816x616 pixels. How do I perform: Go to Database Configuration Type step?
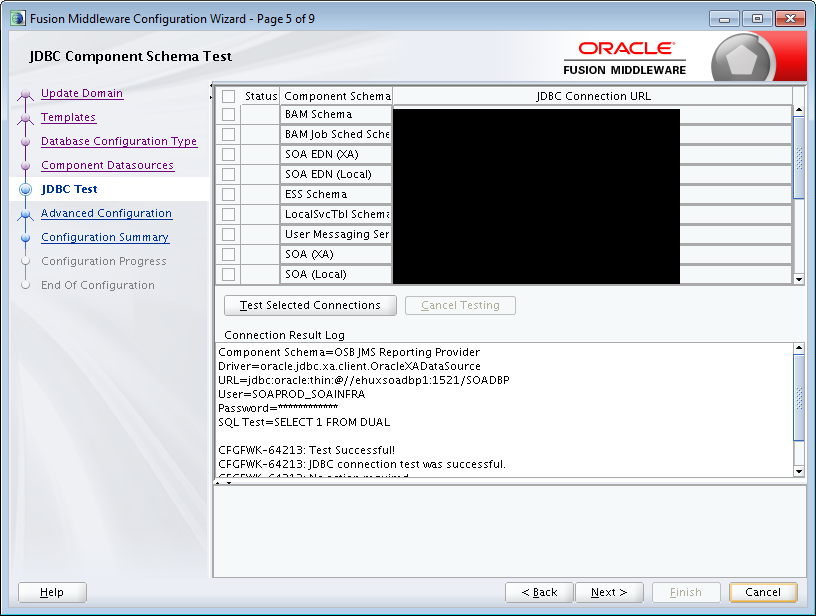pos(119,141)
